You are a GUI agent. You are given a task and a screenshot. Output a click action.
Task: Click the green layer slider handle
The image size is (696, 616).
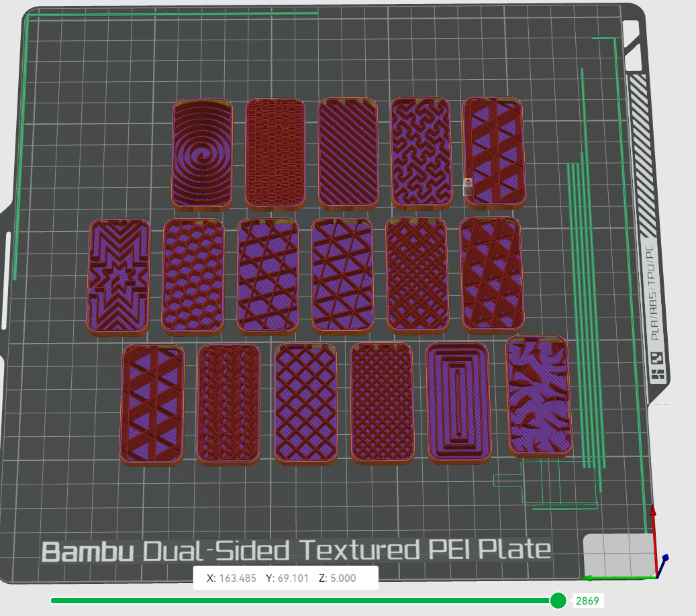(558, 601)
